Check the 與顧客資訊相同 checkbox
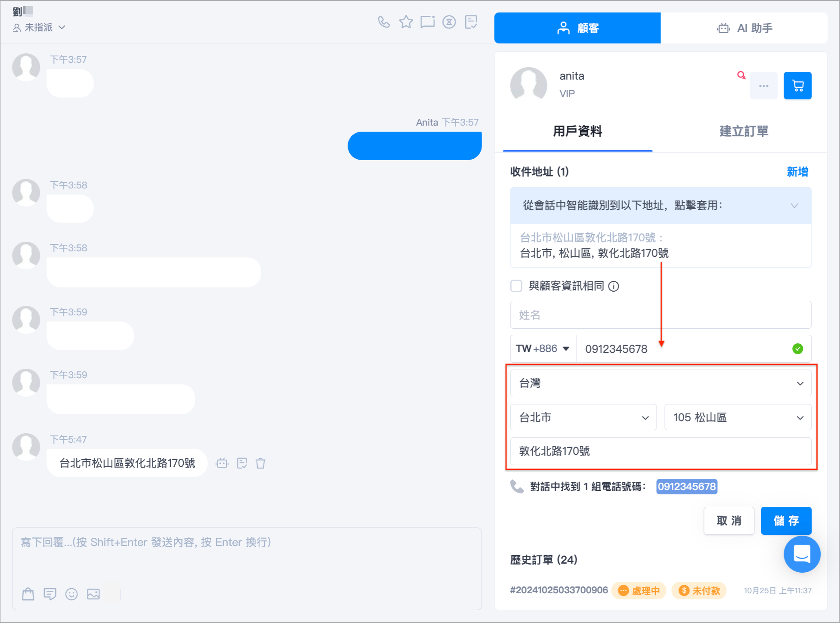This screenshot has height=623, width=840. click(x=516, y=286)
